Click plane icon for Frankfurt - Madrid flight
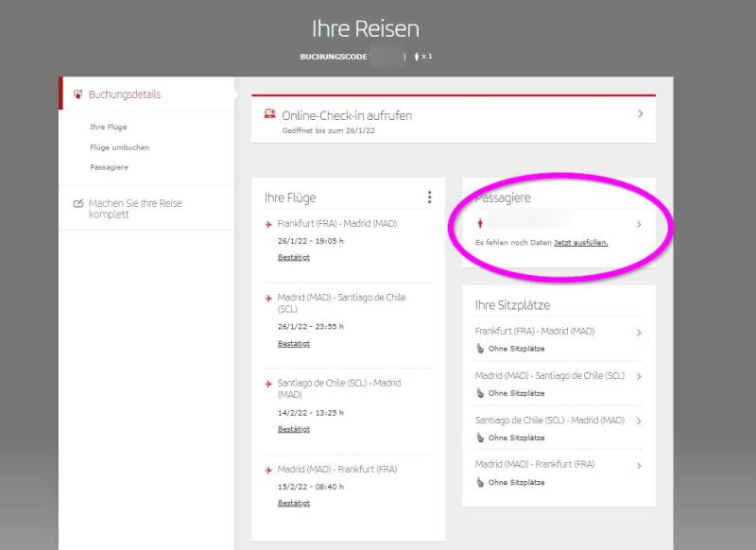Viewport: 756px width, 550px height. [269, 225]
